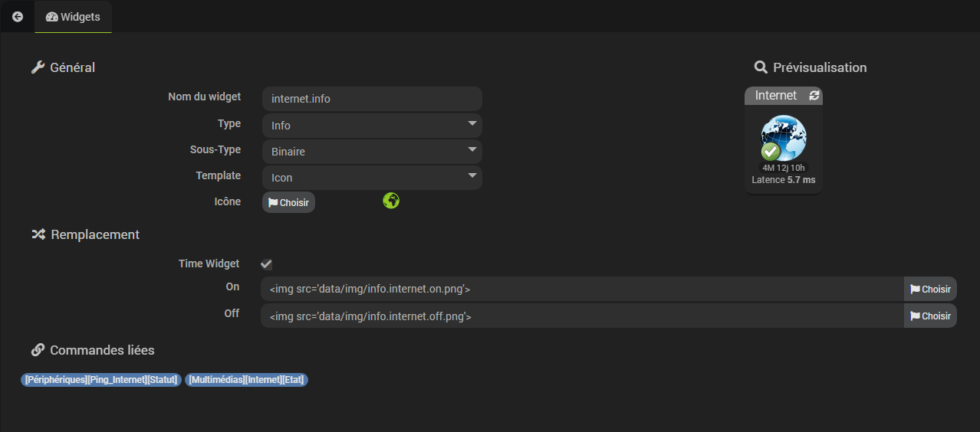Toggle the Time Widget checkbox
980x432 pixels.
(x=266, y=264)
